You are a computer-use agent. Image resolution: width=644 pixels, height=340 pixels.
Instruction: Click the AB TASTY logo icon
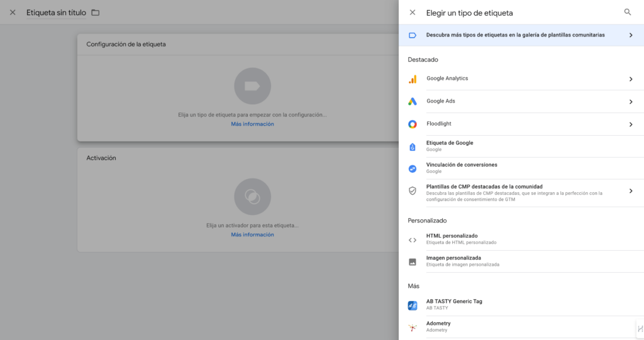tap(413, 305)
